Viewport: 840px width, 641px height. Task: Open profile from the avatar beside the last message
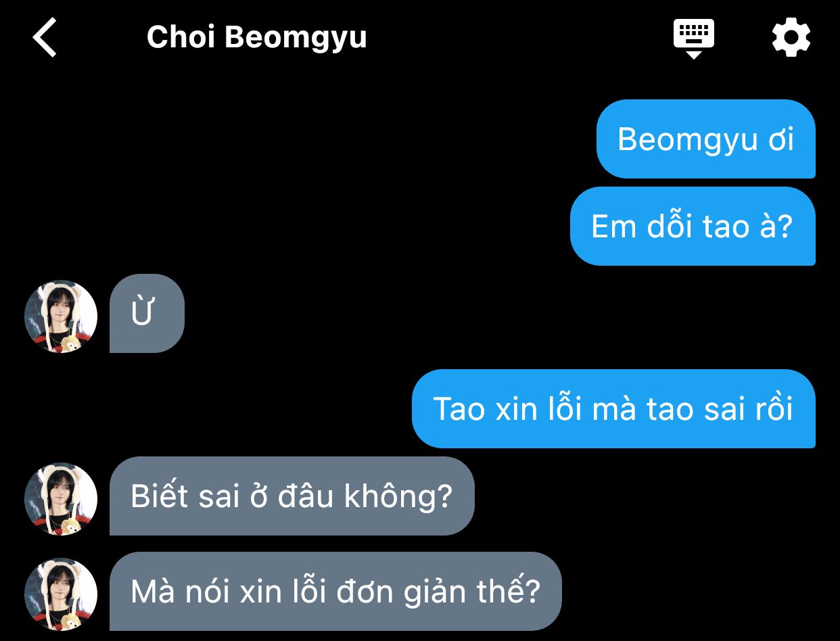(x=61, y=594)
